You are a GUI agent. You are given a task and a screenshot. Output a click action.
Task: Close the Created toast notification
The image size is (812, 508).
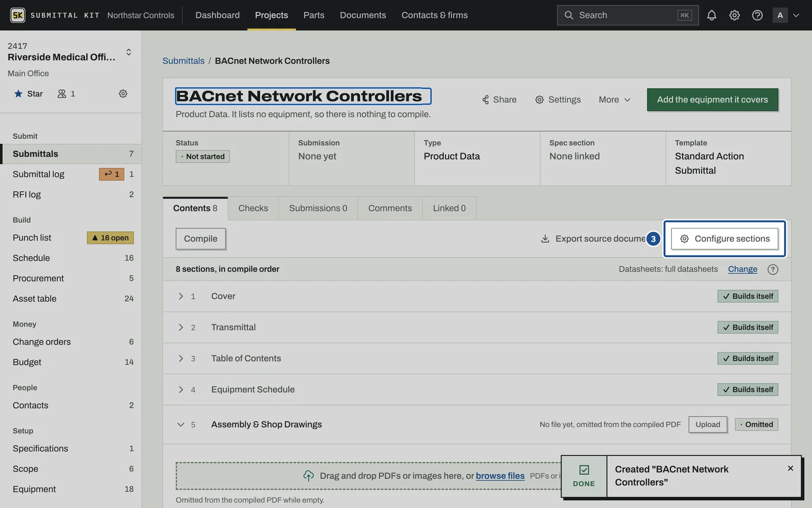pyautogui.click(x=790, y=468)
